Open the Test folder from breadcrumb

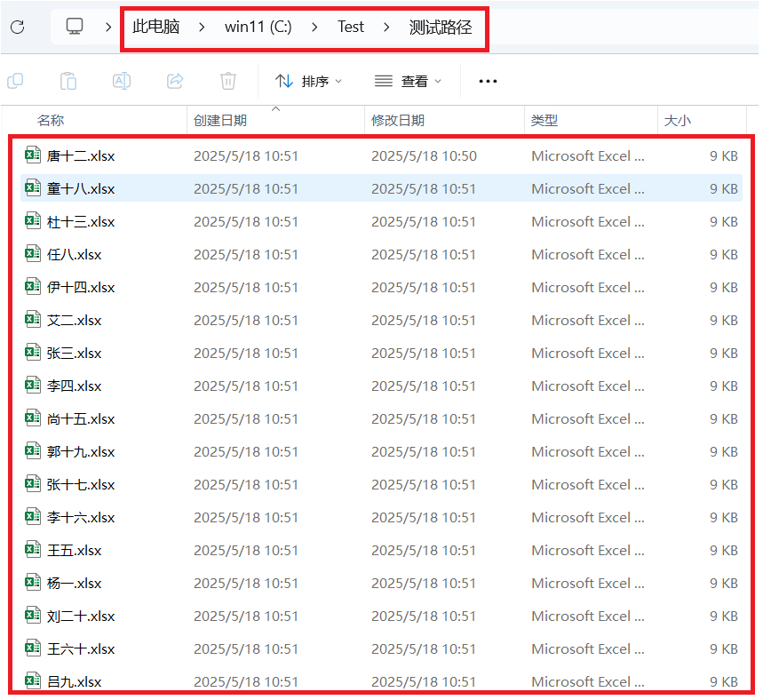(x=350, y=27)
